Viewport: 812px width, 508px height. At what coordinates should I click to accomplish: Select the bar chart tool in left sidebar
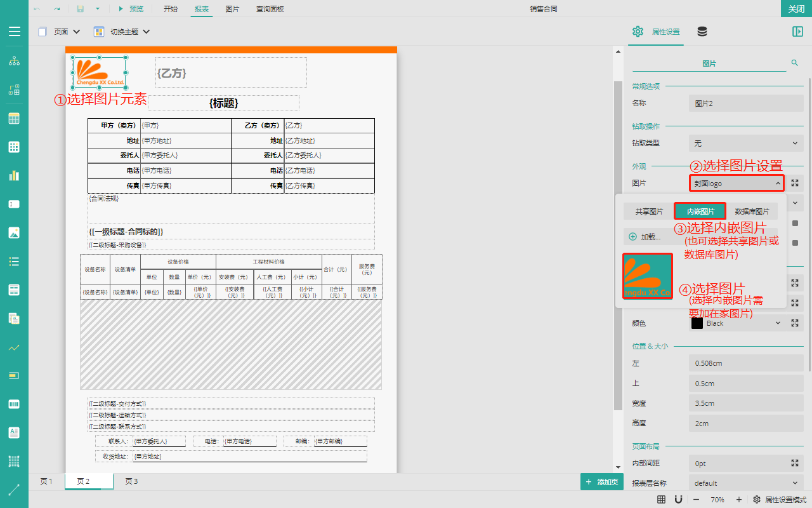(x=14, y=175)
